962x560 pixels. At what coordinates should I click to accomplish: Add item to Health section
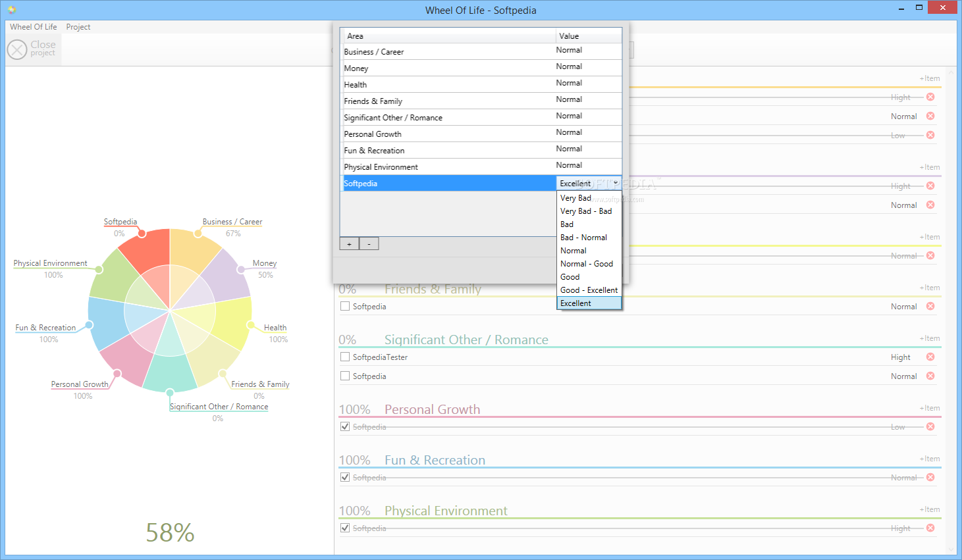point(930,237)
